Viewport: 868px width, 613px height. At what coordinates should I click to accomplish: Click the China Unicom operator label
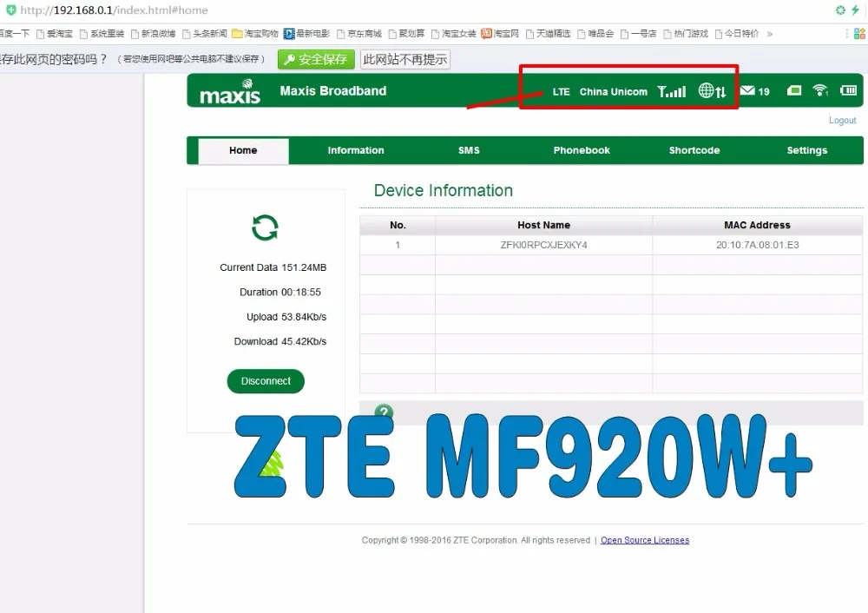[614, 92]
